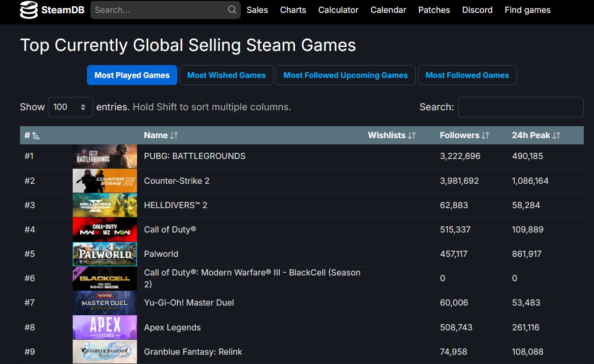Open the Sales menu item

click(x=257, y=10)
